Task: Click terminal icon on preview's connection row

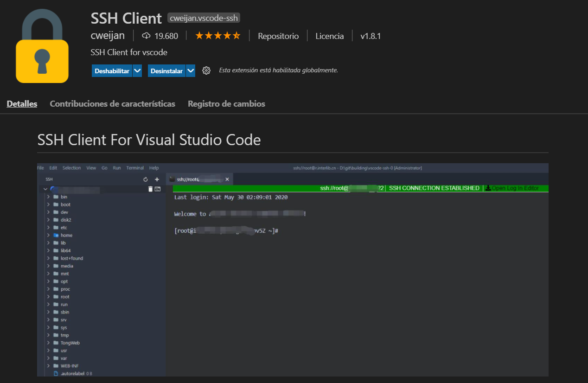Action: point(158,189)
